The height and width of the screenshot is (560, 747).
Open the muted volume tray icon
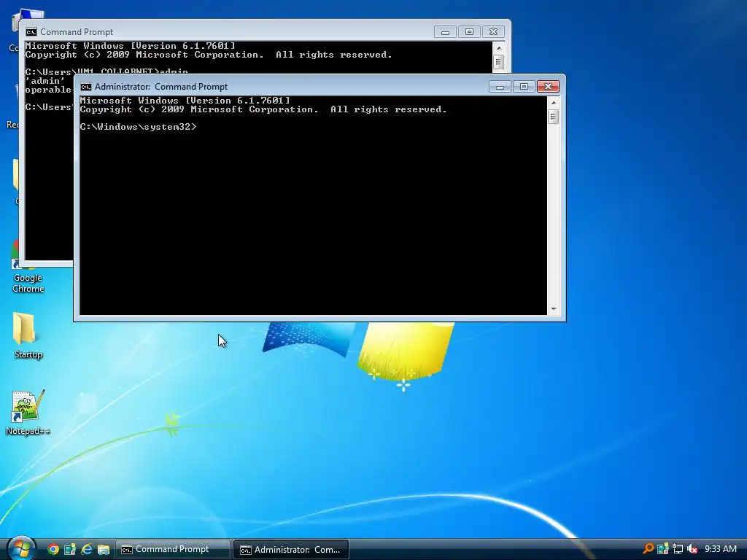click(x=692, y=549)
